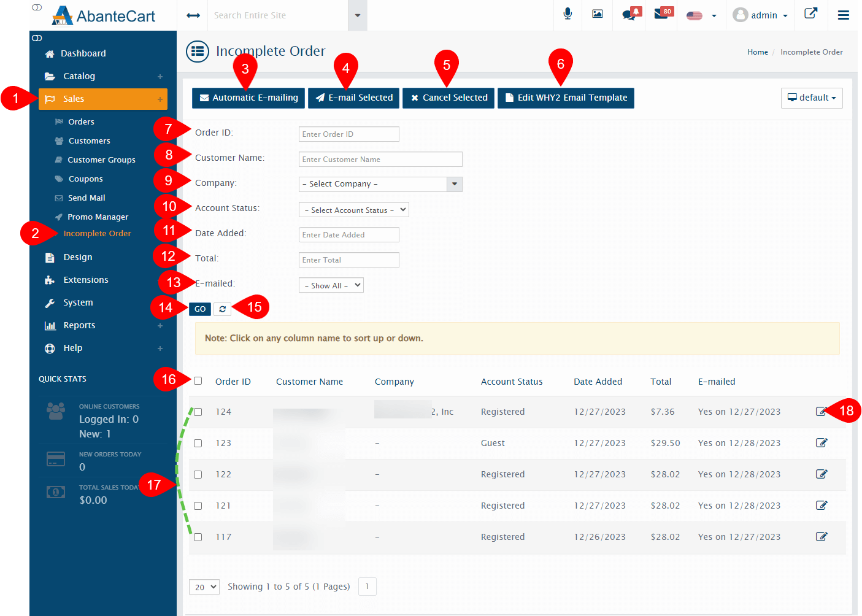
Task: Open Customers in the Sales submenu
Action: click(x=89, y=141)
